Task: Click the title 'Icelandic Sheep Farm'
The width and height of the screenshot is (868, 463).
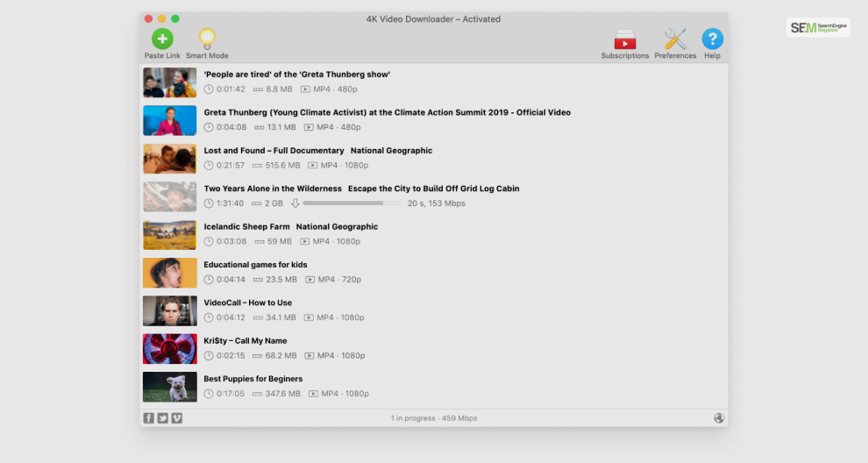Action: click(x=247, y=226)
